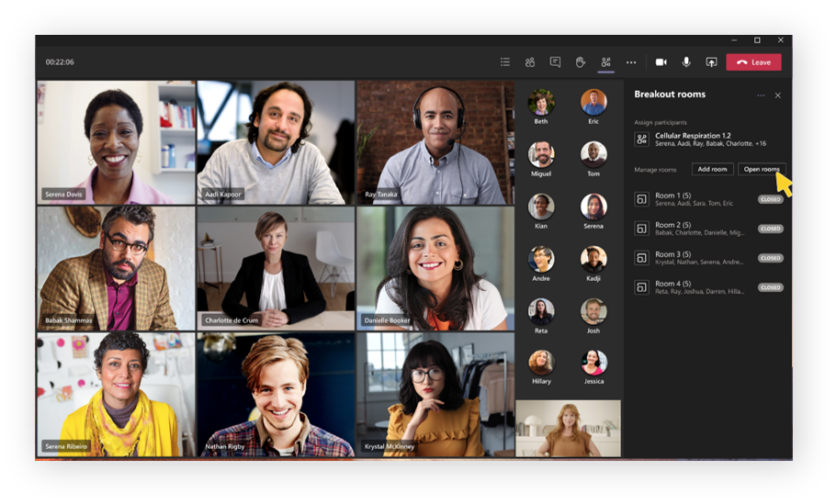Show the participants panel

[x=530, y=62]
